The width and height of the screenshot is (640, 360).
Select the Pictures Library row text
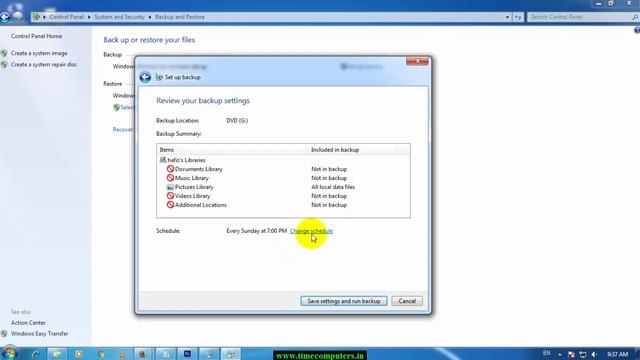(194, 187)
